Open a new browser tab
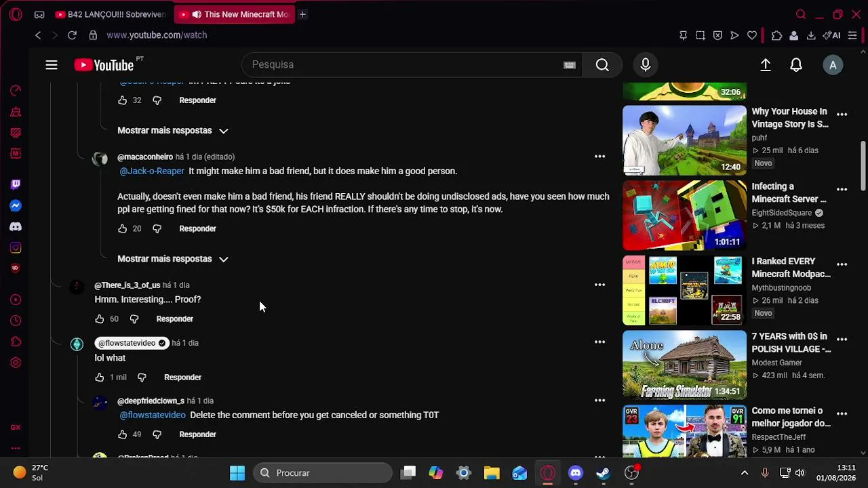The width and height of the screenshot is (868, 488). coord(302,14)
